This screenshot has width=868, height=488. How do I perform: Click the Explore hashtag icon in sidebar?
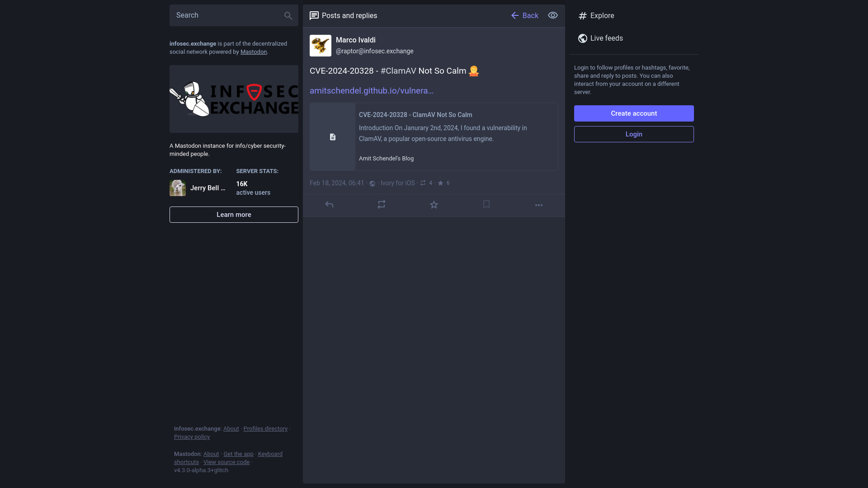(x=582, y=15)
